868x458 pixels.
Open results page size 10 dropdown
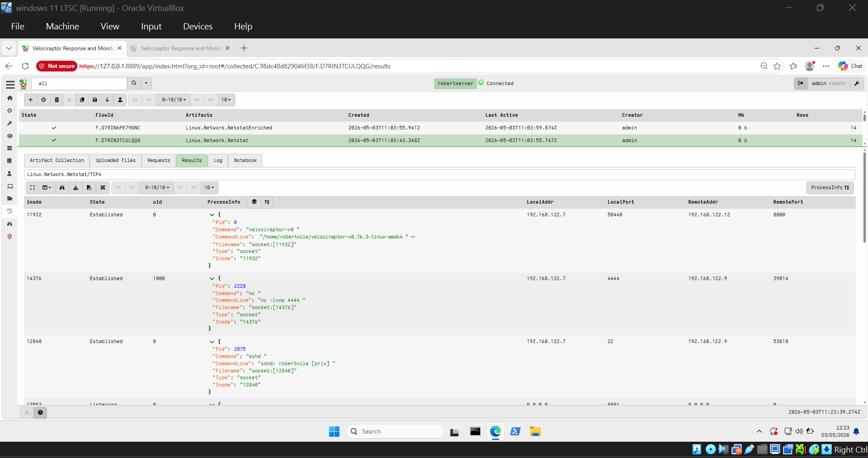[209, 187]
